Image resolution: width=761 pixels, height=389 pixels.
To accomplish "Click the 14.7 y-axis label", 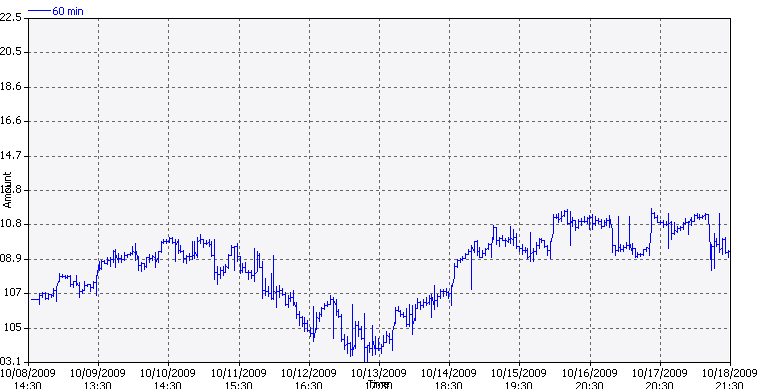I will [11, 156].
